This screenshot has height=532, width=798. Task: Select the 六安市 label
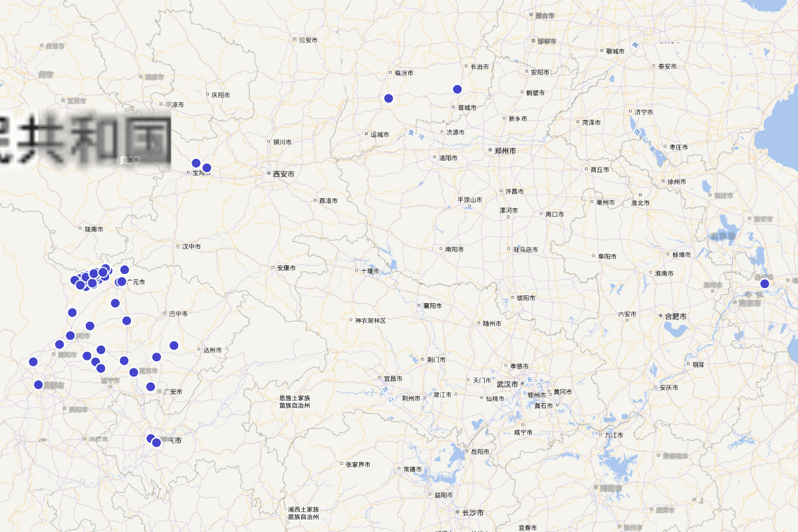pos(627,314)
